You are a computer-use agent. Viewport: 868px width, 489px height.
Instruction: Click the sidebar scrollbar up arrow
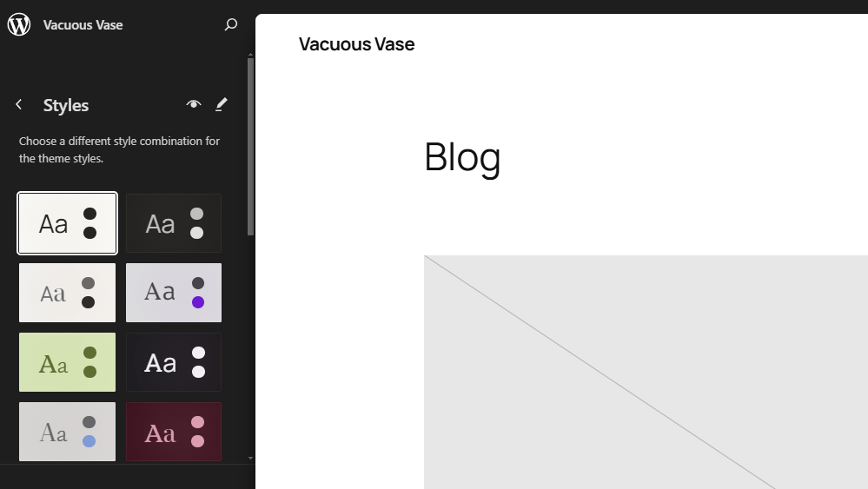(x=251, y=52)
